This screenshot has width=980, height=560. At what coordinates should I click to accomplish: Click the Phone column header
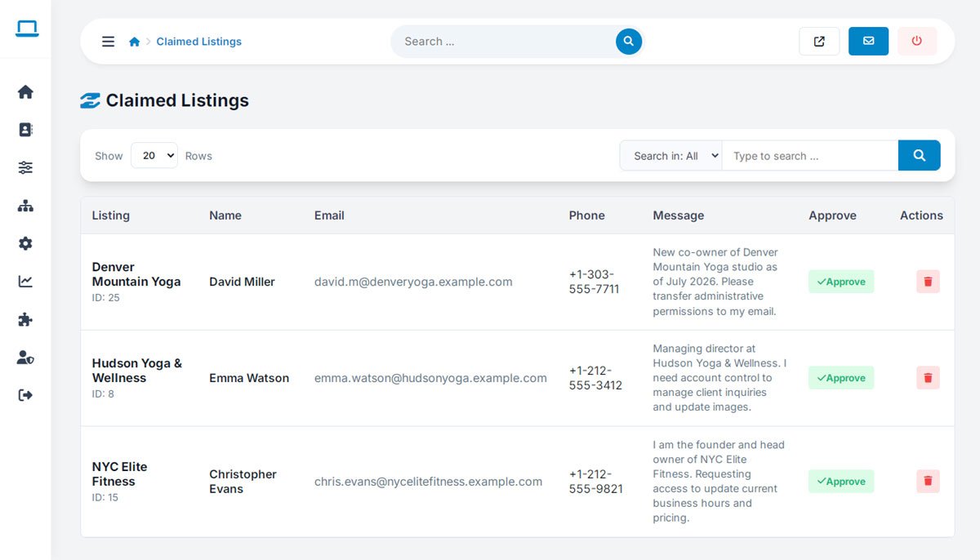[587, 216]
